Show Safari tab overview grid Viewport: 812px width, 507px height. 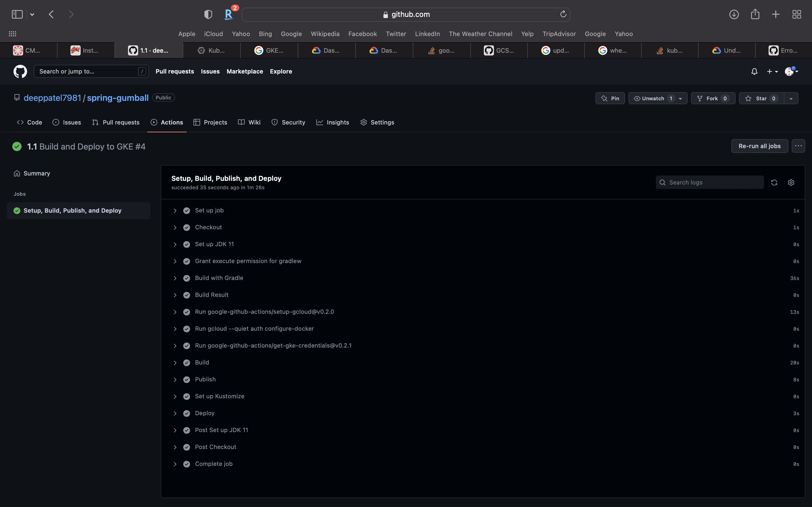coord(796,14)
